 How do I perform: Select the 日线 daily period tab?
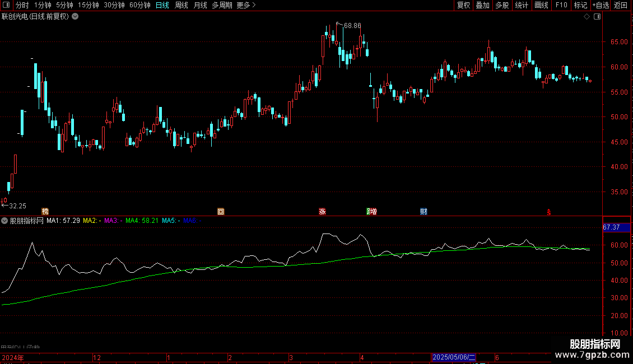tap(162, 5)
